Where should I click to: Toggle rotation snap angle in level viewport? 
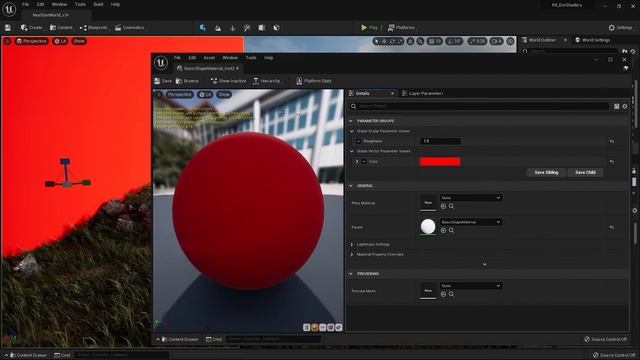click(x=454, y=41)
